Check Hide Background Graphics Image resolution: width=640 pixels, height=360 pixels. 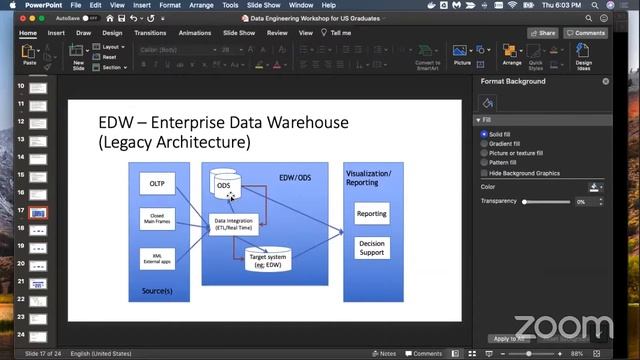(x=484, y=173)
